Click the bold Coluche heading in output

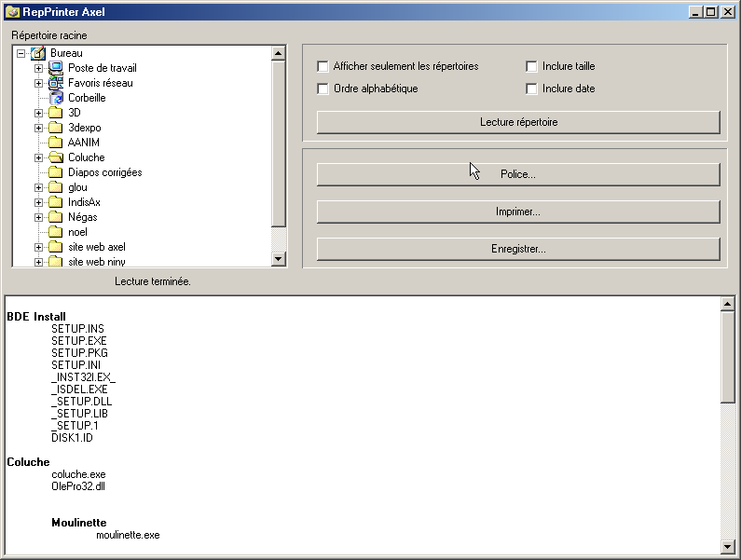28,462
